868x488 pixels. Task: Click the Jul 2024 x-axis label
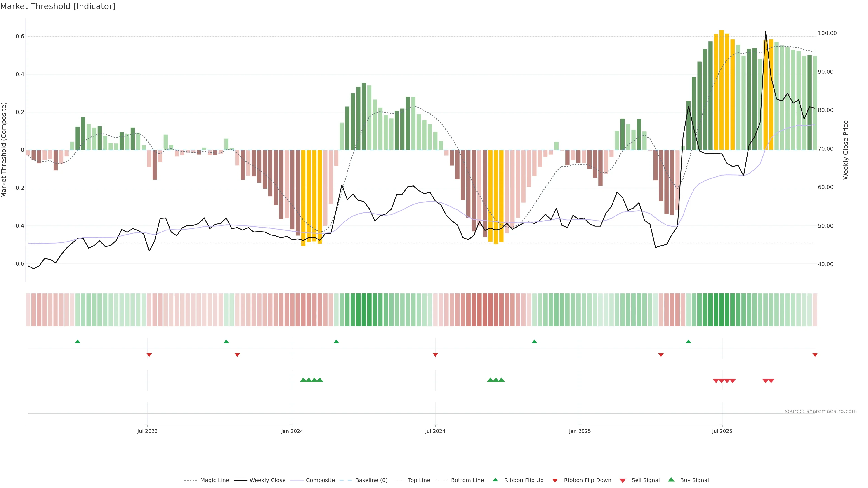[x=435, y=431]
